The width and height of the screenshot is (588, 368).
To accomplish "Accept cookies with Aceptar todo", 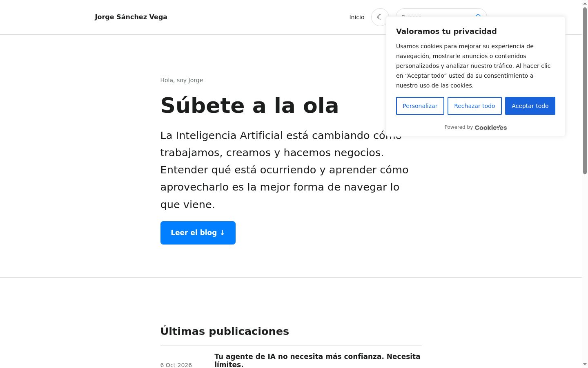I will tap(530, 106).
